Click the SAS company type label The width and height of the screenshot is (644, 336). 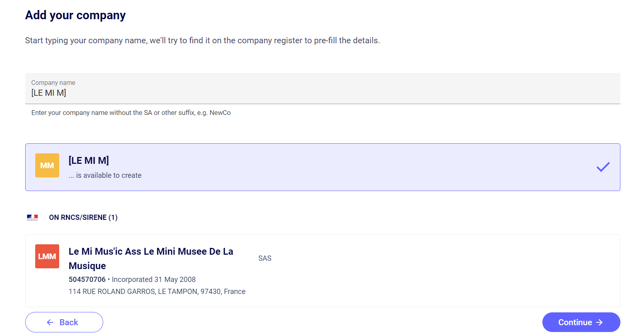pos(265,258)
